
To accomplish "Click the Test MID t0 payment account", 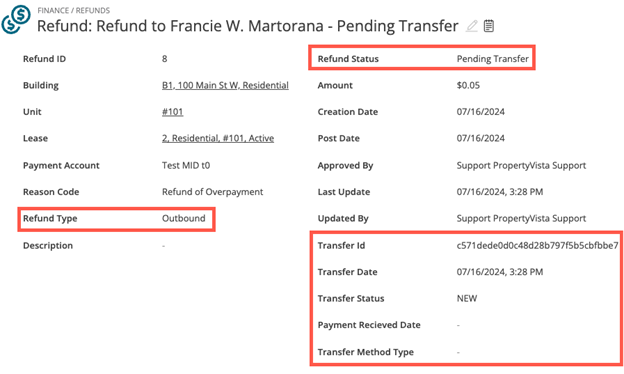I will coord(186,166).
